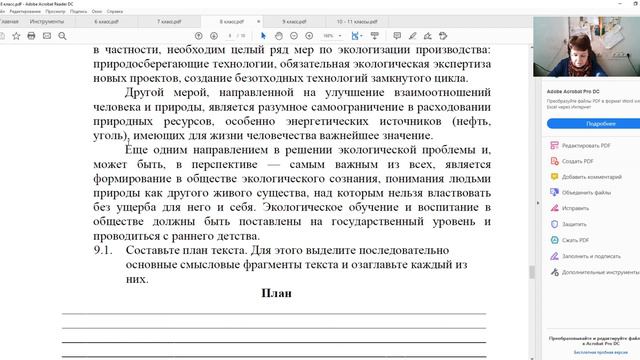Click the Бесплатная пробная версия link
The width and height of the screenshot is (640, 360).
[600, 352]
